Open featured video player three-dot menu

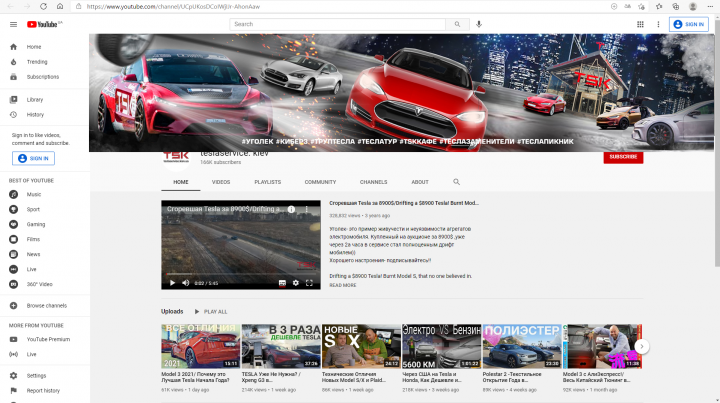pyautogui.click(x=307, y=209)
